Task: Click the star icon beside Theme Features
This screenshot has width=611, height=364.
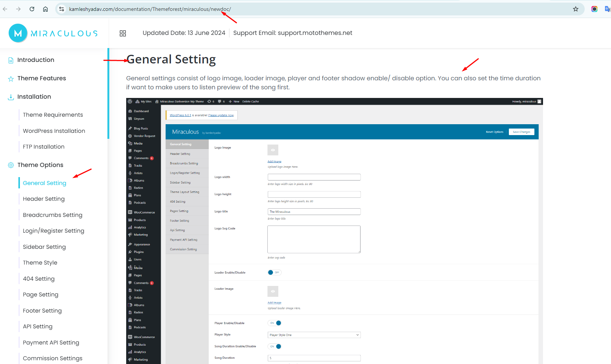Action: tap(11, 78)
